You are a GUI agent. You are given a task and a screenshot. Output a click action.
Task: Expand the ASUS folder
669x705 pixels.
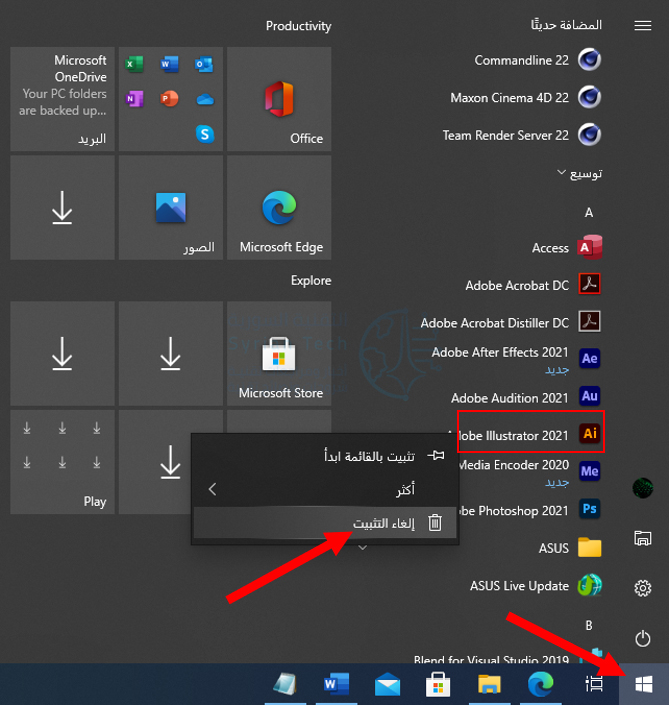tap(570, 548)
